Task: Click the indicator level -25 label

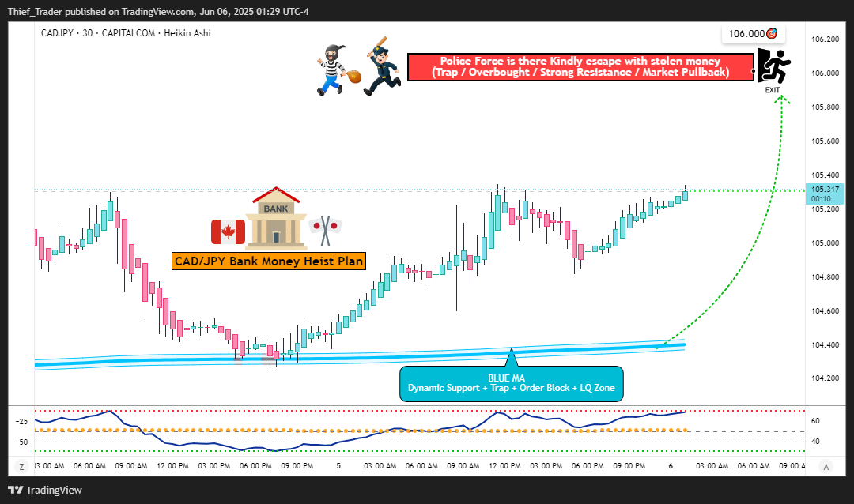Action: (x=21, y=421)
